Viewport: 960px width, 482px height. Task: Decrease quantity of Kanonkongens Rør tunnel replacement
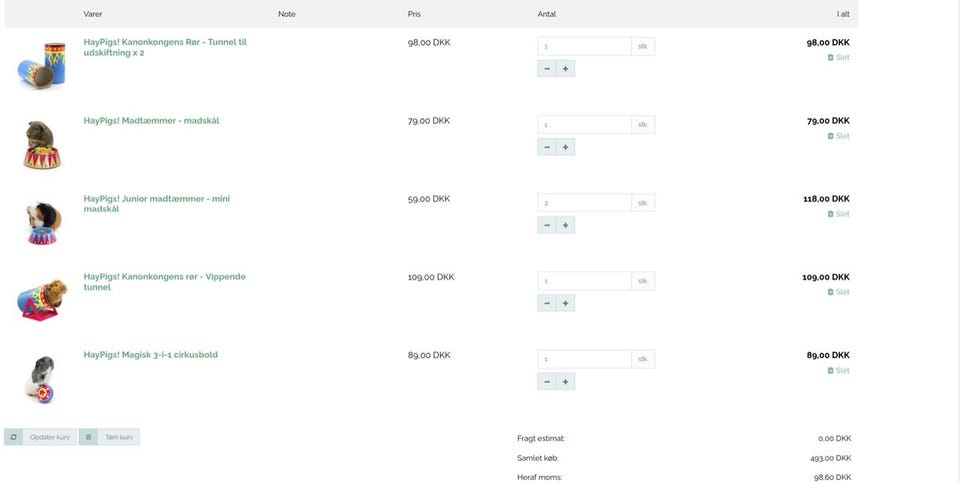[547, 69]
